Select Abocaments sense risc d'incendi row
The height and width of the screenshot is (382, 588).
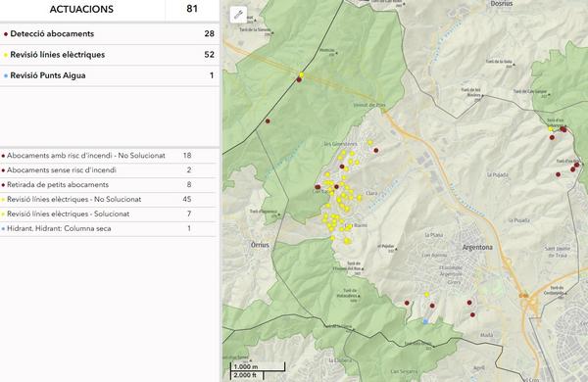tap(109, 170)
